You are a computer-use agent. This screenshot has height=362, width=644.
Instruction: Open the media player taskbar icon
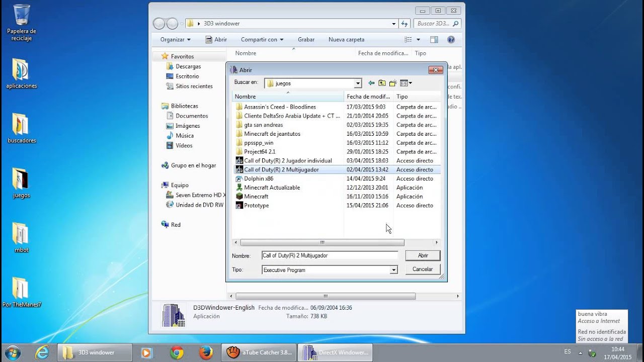[x=146, y=352]
